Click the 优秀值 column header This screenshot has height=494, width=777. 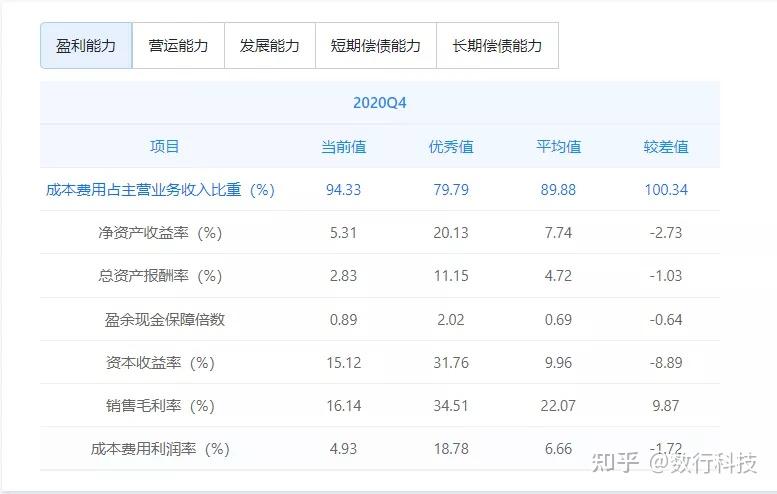(x=451, y=147)
